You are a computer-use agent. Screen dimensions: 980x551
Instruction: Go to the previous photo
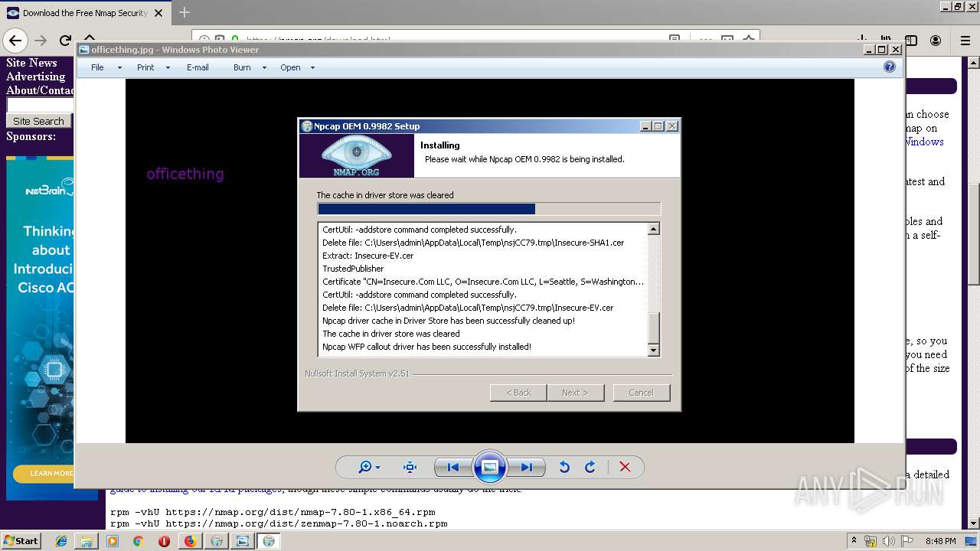point(453,467)
